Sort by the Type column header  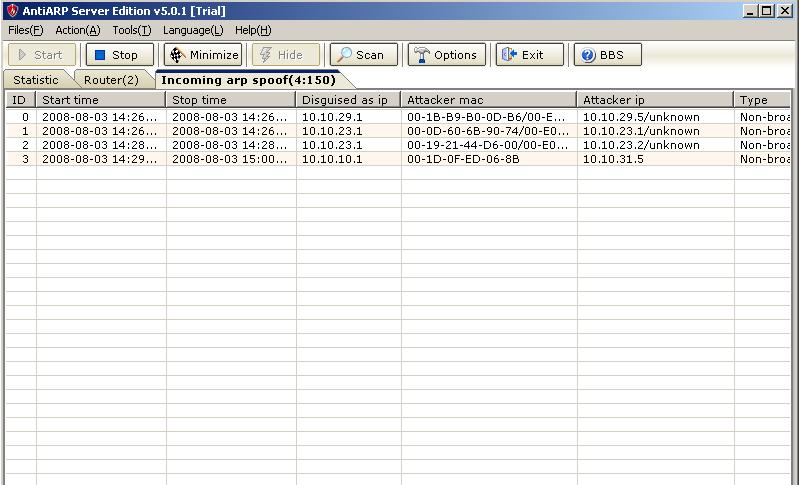[762, 100]
